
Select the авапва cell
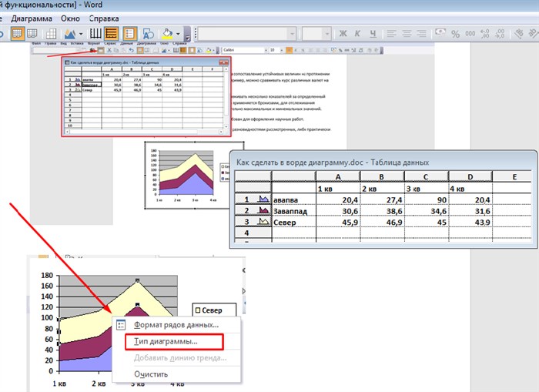pyautogui.click(x=294, y=199)
